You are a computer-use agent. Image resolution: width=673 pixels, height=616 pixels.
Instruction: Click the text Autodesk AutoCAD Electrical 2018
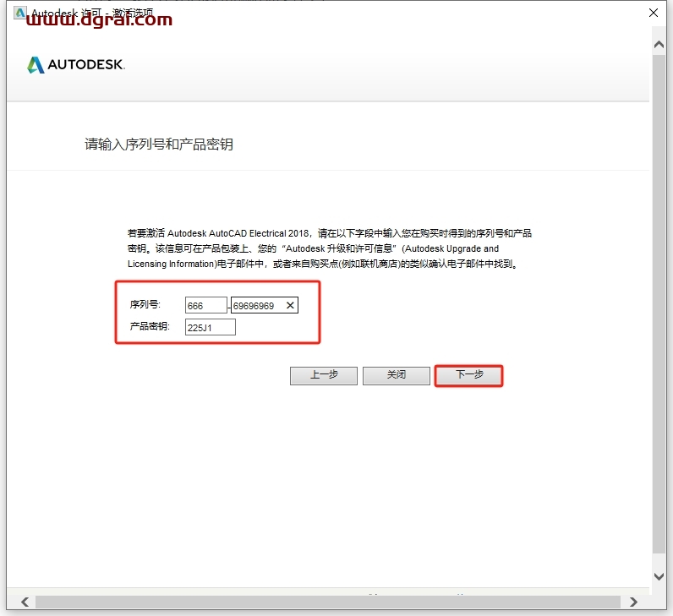(x=238, y=233)
